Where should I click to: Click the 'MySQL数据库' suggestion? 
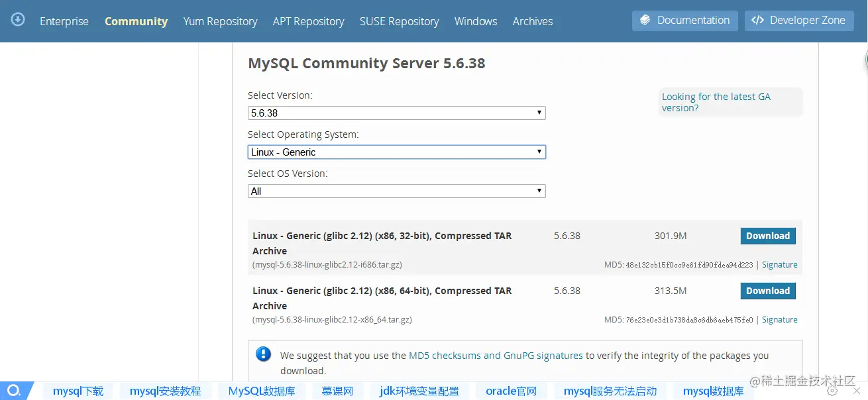coord(262,391)
